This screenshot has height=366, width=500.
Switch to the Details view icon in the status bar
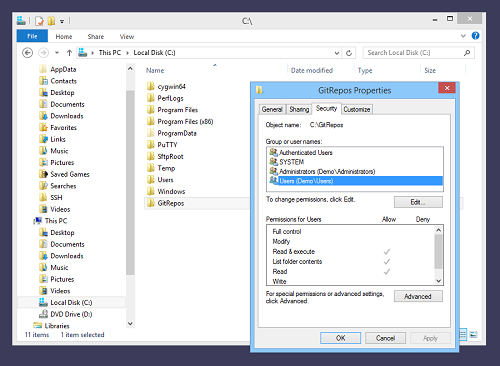[463, 334]
